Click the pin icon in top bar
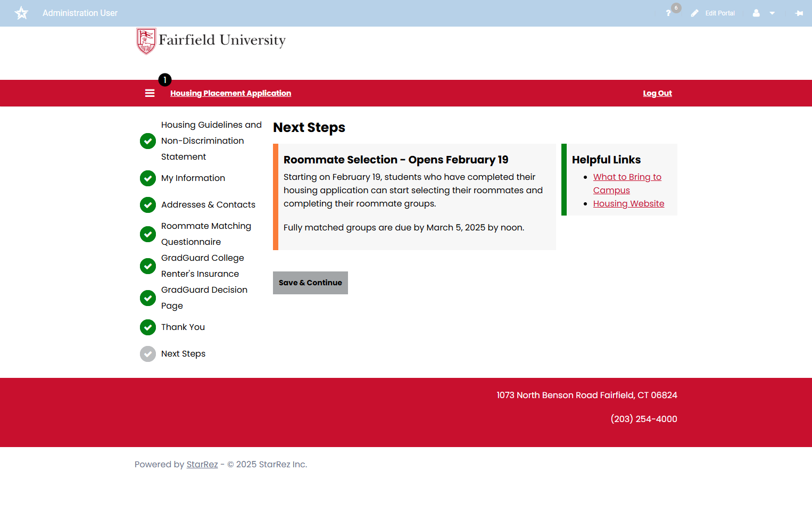 pos(799,13)
